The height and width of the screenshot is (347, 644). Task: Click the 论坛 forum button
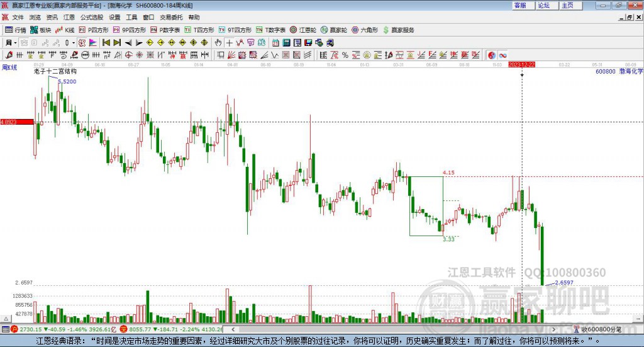click(x=547, y=5)
